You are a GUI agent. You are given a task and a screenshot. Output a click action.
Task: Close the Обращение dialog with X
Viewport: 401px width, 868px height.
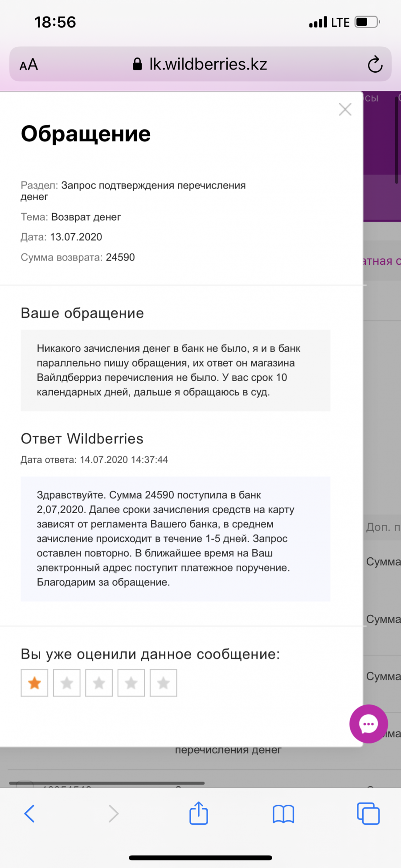coord(345,109)
